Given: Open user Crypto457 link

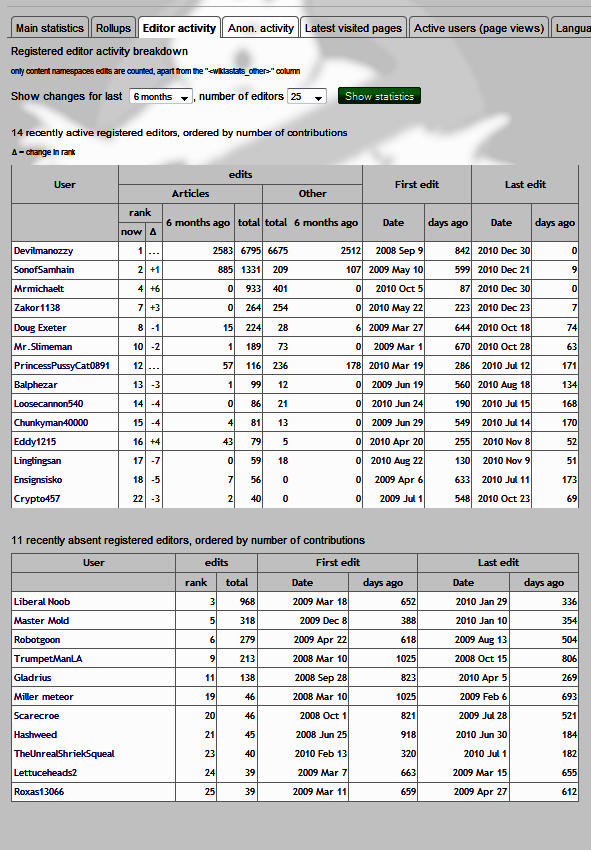Looking at the screenshot, I should click(37, 499).
